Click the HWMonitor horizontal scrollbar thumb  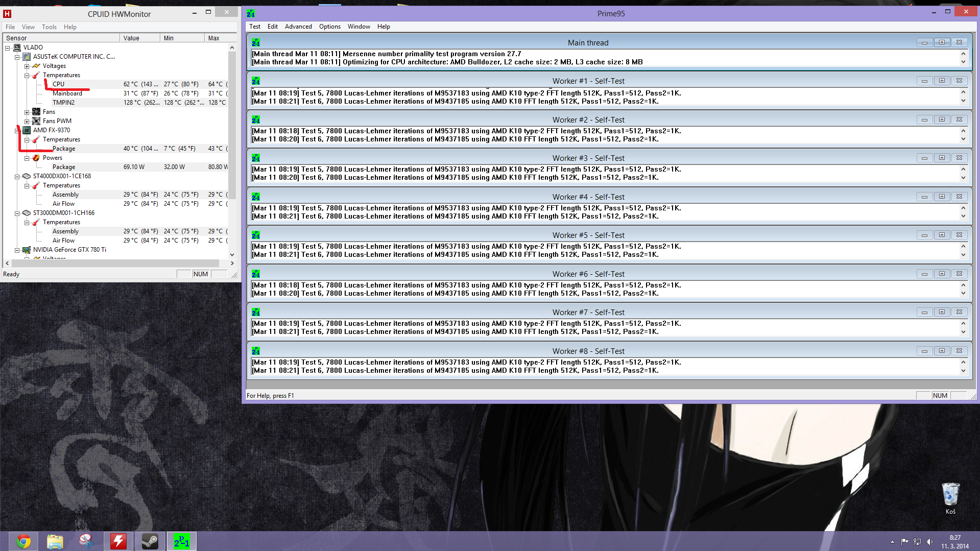(115, 263)
